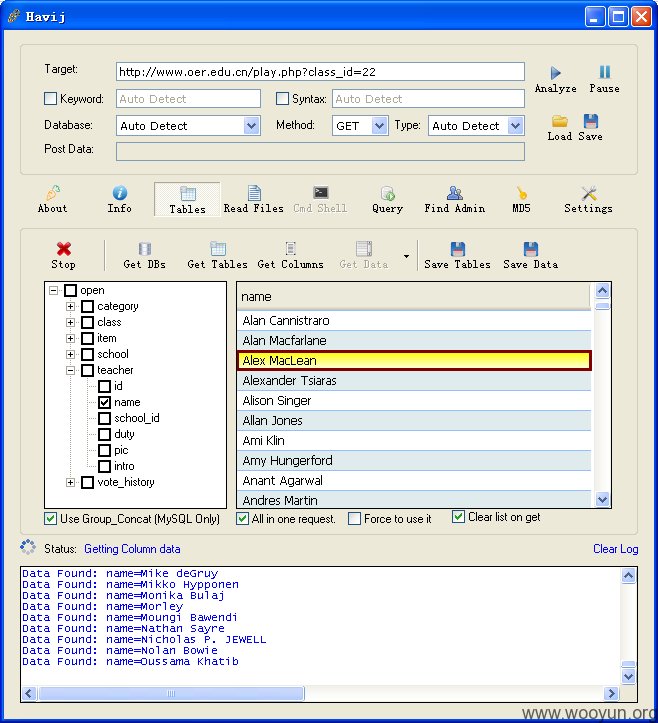Image resolution: width=658 pixels, height=723 pixels.
Task: Uncheck the name column checkbox
Action: tap(105, 402)
